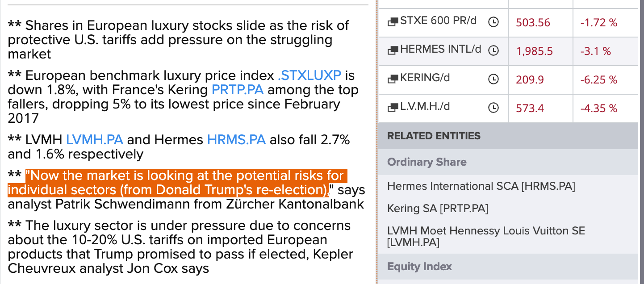
Task: Click the instrument icon before L.V.M.H./d
Action: pyautogui.click(x=393, y=108)
